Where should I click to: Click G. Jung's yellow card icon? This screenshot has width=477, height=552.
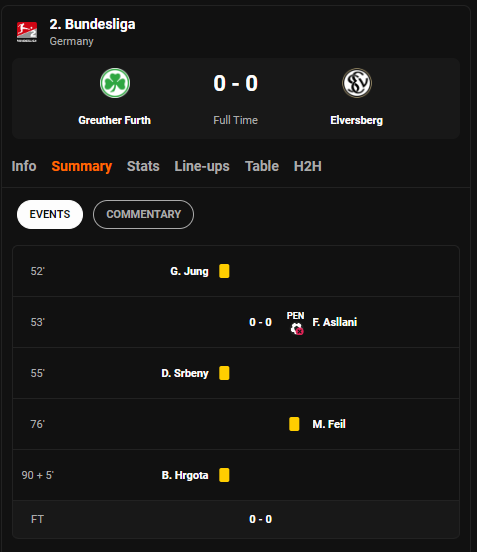click(224, 271)
